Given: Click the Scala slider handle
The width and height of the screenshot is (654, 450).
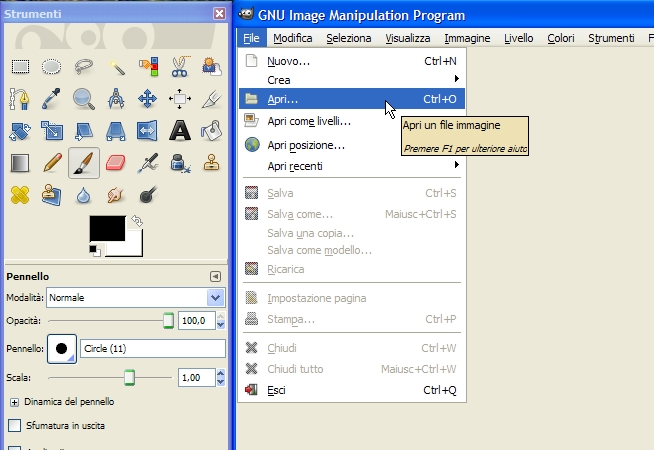Looking at the screenshot, I should pos(129,377).
